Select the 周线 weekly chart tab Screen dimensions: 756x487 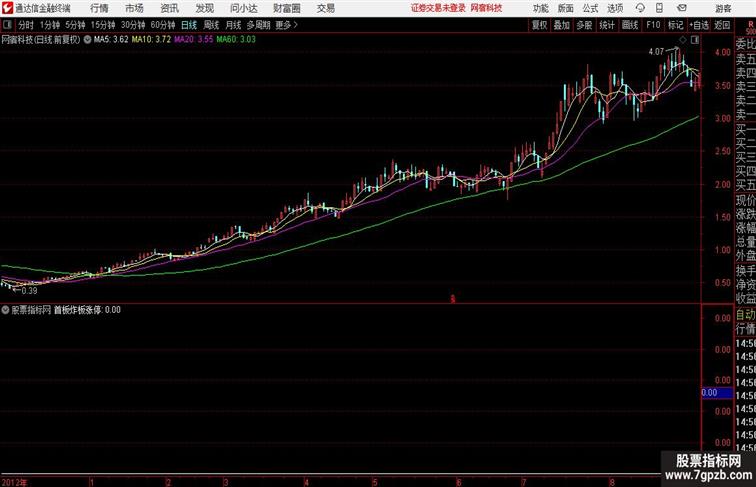(x=211, y=25)
